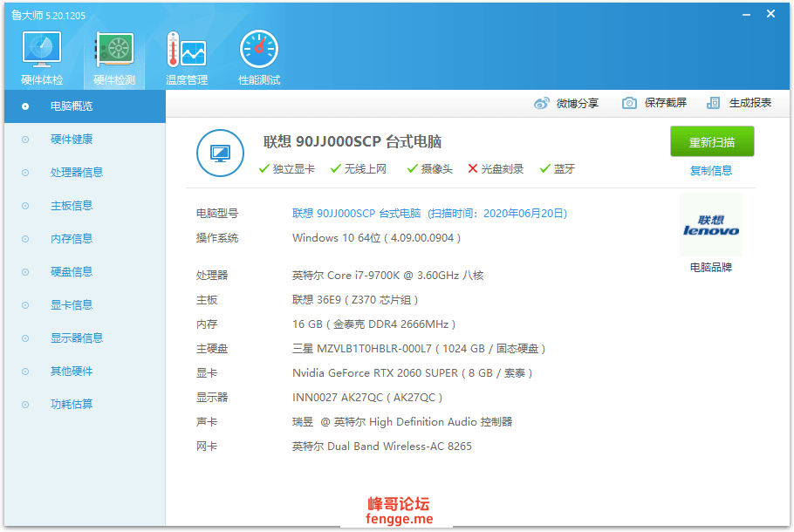Click the 光盘刻录 red cross status
This screenshot has width=794, height=532.
pyautogui.click(x=496, y=169)
